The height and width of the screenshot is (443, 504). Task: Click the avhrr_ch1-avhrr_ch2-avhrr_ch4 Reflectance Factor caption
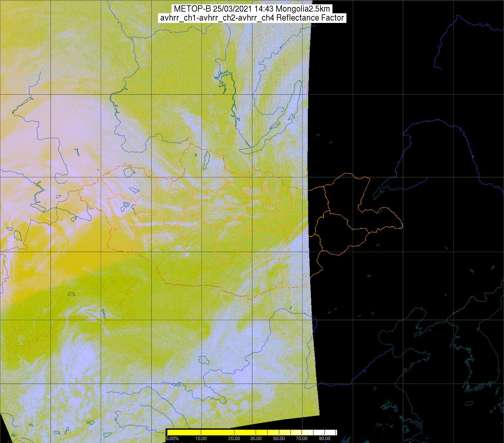pyautogui.click(x=252, y=18)
